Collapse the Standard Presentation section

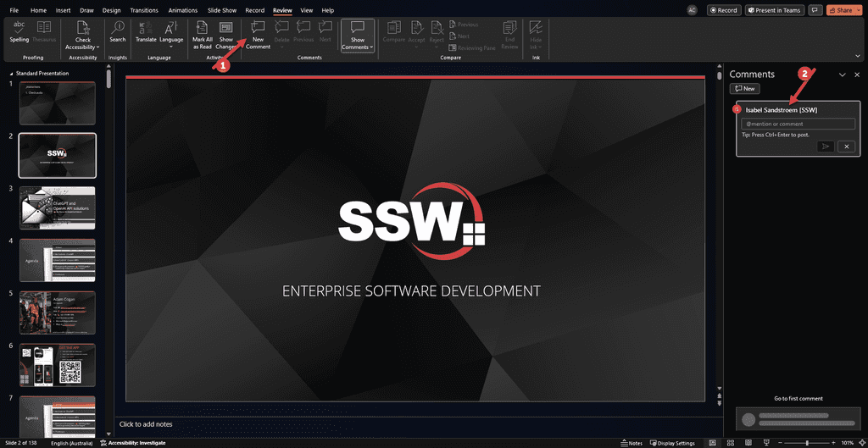[9, 73]
